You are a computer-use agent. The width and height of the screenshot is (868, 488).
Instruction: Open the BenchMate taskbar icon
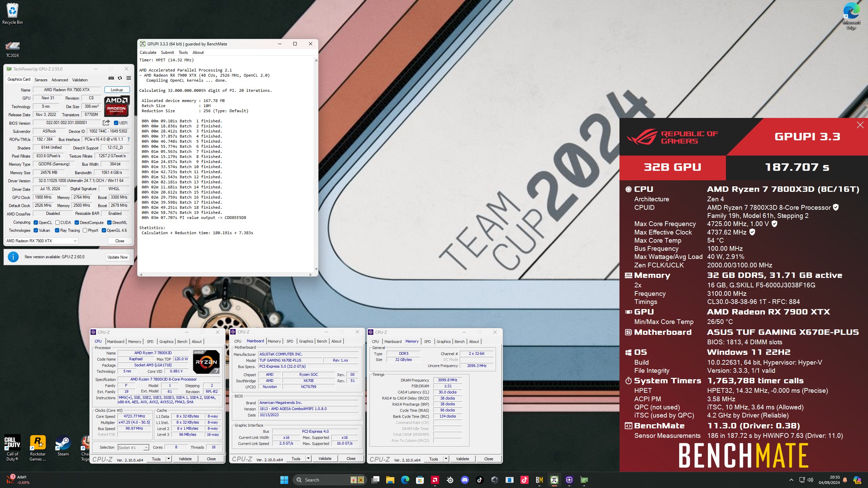[x=539, y=480]
